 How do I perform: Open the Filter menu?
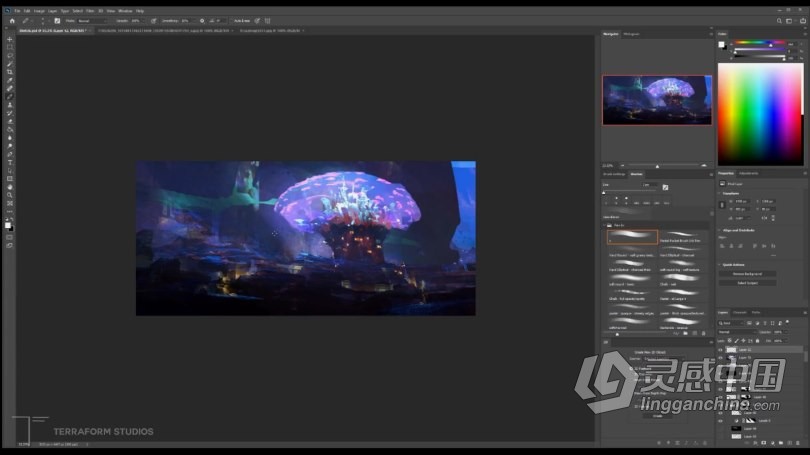click(x=89, y=11)
